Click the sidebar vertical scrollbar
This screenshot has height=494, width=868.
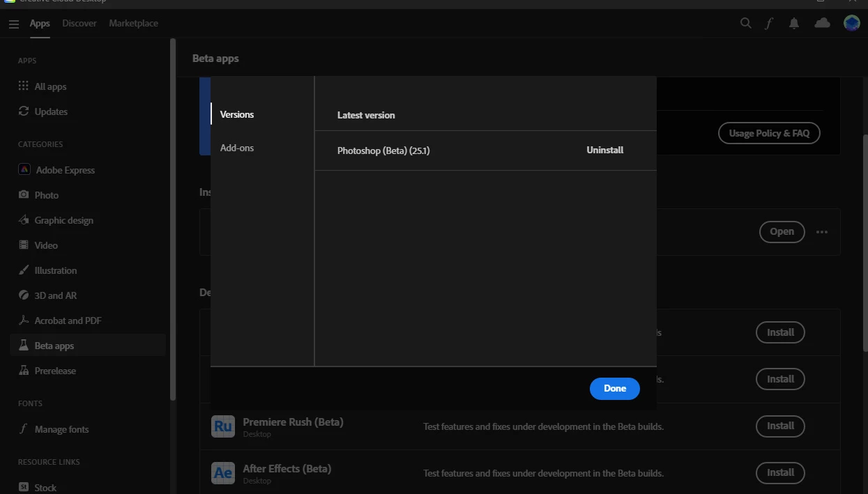173,219
